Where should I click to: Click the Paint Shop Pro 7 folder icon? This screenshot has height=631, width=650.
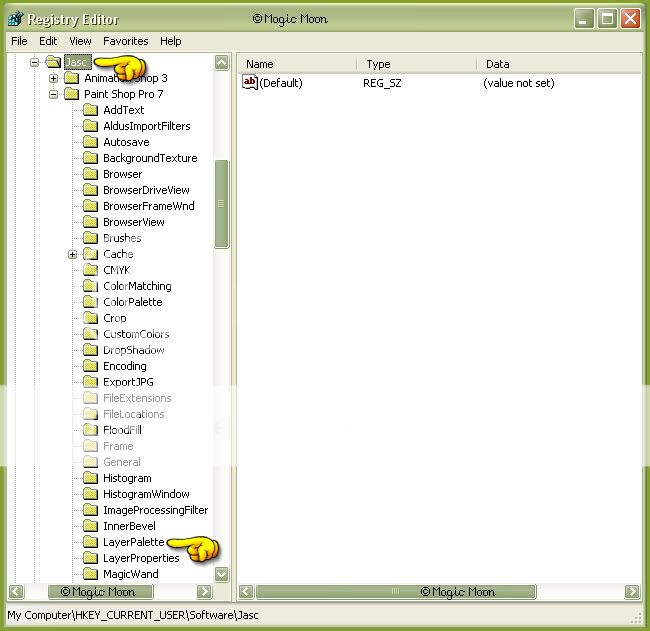pyautogui.click(x=71, y=94)
